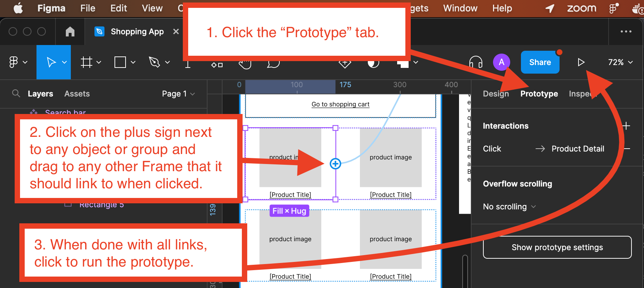Click the blue Share button
Viewport: 644px width, 288px height.
point(540,62)
